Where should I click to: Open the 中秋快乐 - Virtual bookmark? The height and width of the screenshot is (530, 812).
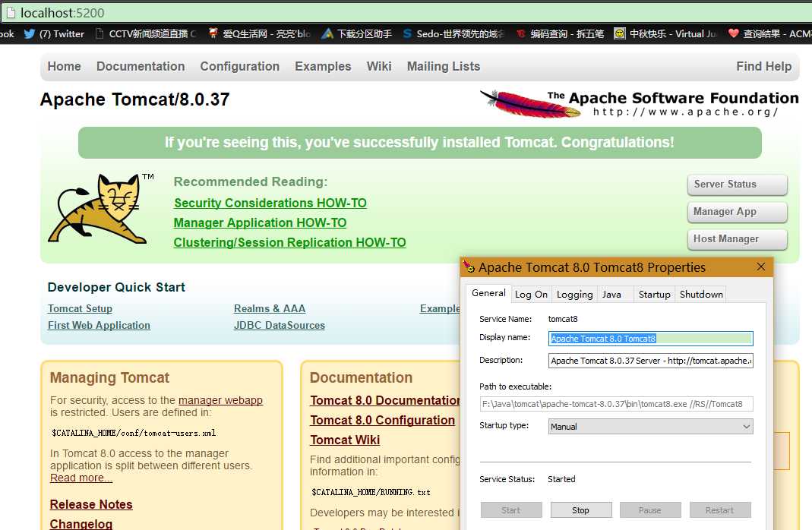point(665,33)
